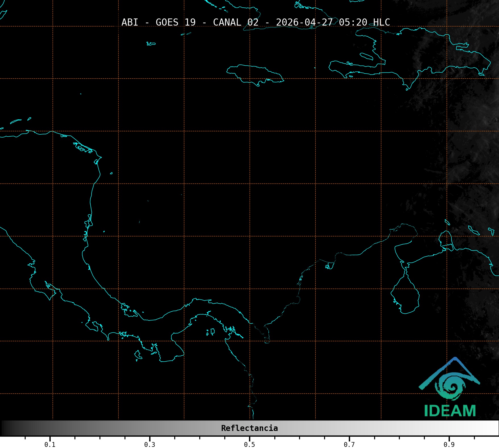Click the 0.7 colorbar tick label
Viewport: 499px width, 448px height.
(x=349, y=445)
